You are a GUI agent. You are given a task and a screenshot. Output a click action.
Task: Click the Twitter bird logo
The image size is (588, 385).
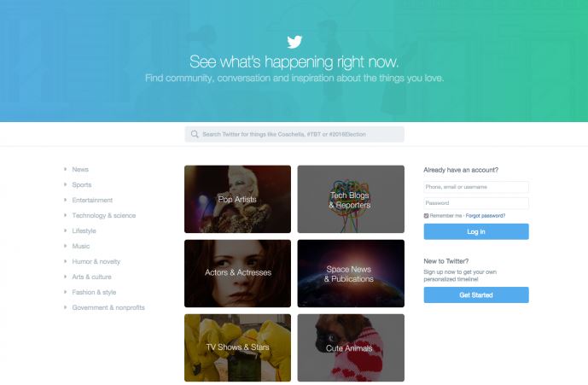click(x=294, y=42)
